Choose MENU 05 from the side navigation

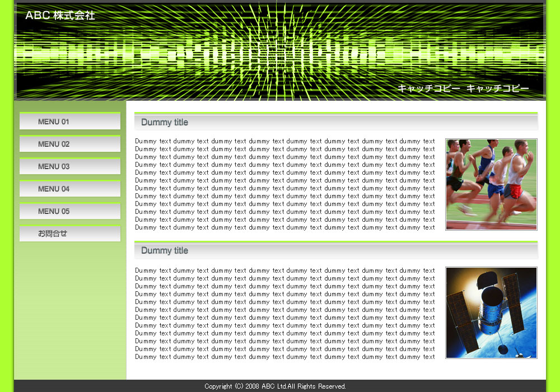[x=70, y=211]
